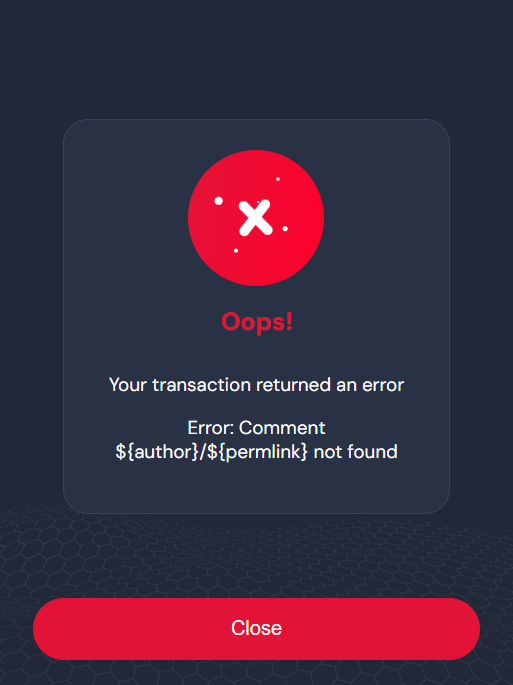Click the word "transaction" in the message
Image resolution: width=513 pixels, height=685 pixels.
pyautogui.click(x=201, y=385)
